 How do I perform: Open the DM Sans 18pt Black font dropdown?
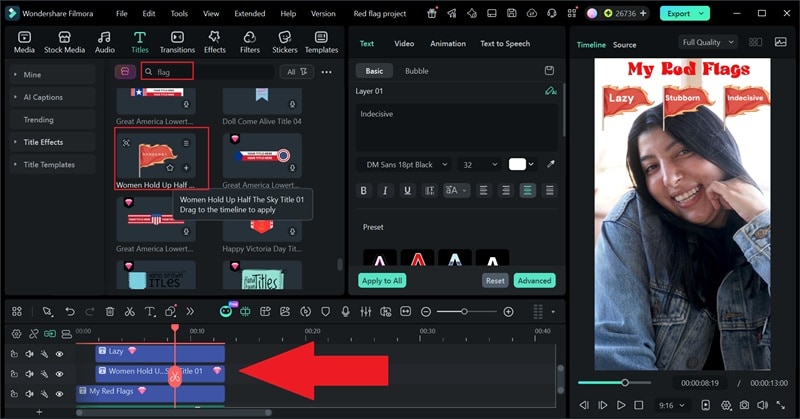[x=404, y=164]
